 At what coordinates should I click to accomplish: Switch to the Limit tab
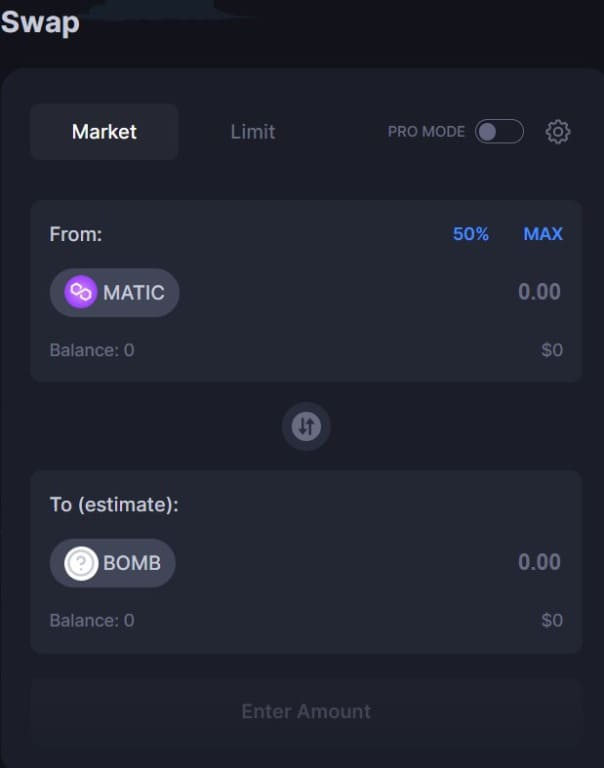click(253, 132)
